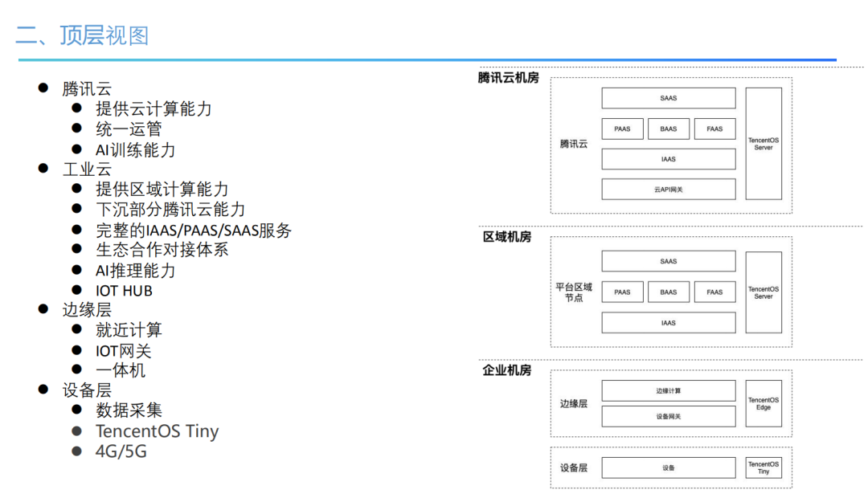
Task: Select the 区域机房 diagram heading
Action: [506, 237]
